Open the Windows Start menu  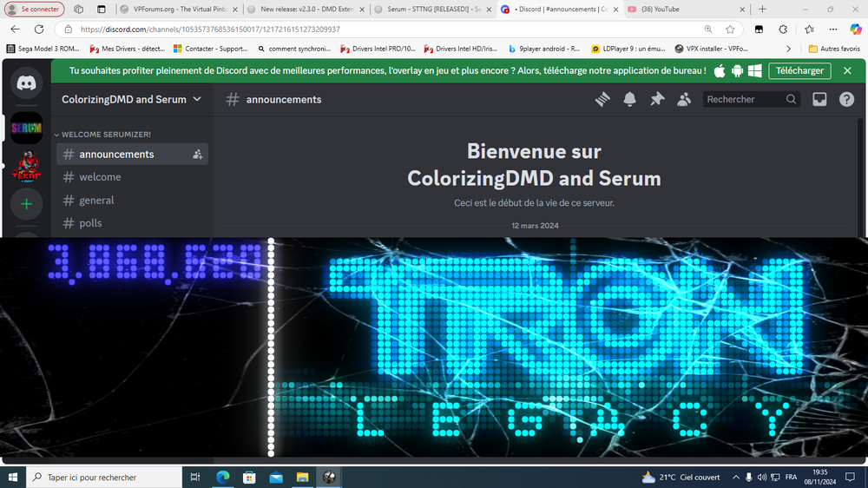click(x=13, y=477)
